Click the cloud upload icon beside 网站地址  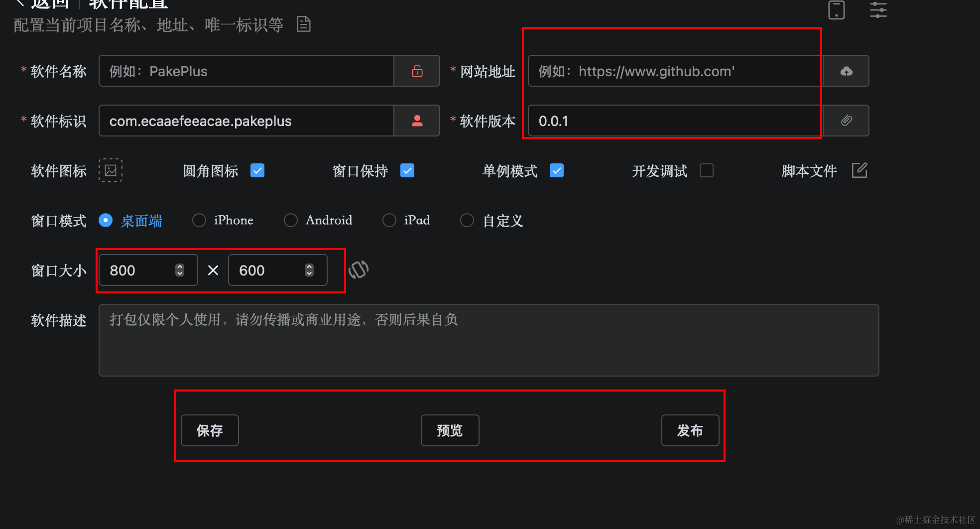847,71
